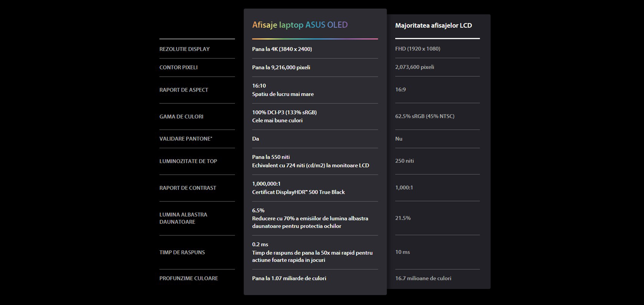This screenshot has width=644, height=305.
Task: Select the 'Afisaje laptop ASUS OLED' heading
Action: point(300,25)
